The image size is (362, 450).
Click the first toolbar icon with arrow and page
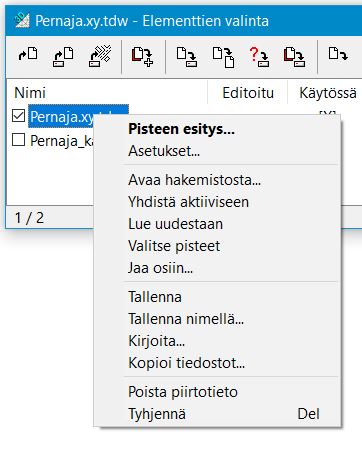(28, 55)
